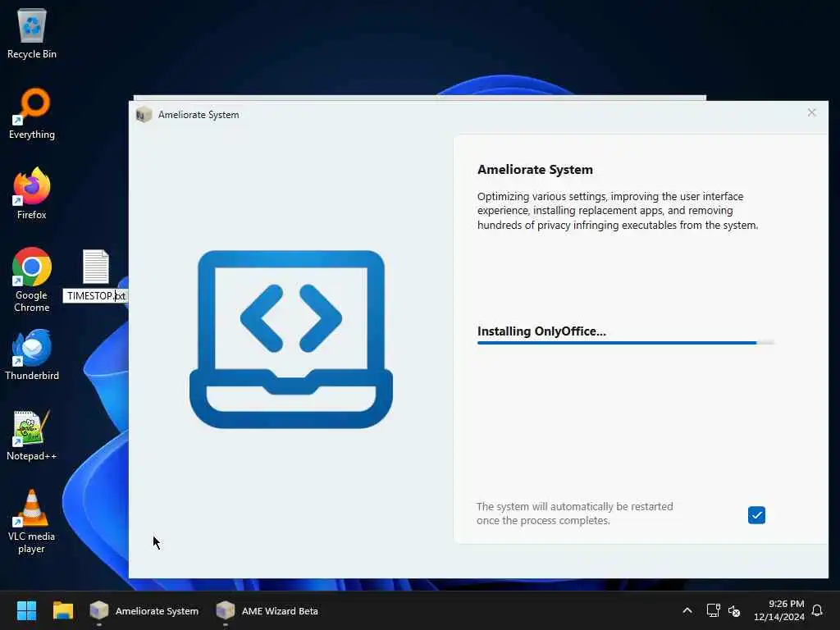Open the Recycle Bin desktop icon

click(x=32, y=34)
